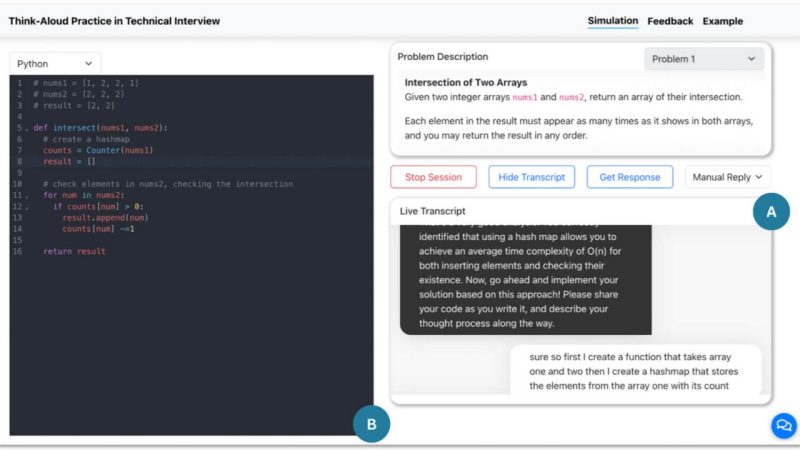Click the Think-Aloud Practice page title

[114, 21]
